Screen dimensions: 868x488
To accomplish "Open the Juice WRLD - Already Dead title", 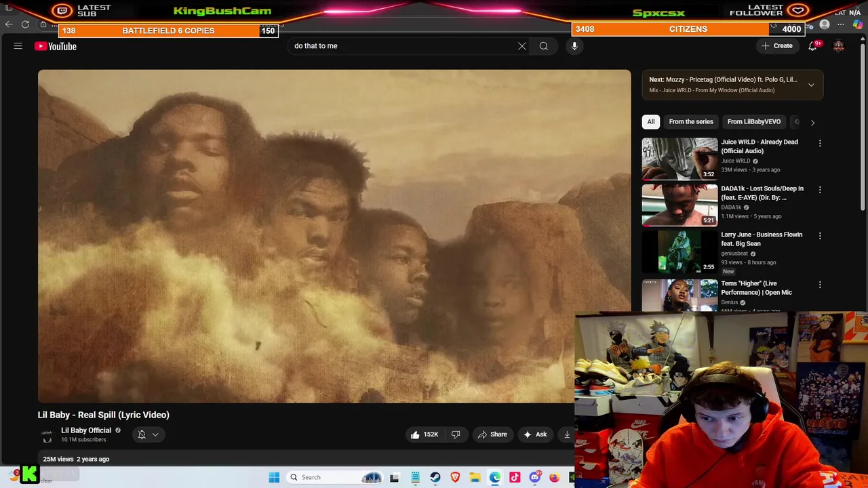I will point(759,146).
